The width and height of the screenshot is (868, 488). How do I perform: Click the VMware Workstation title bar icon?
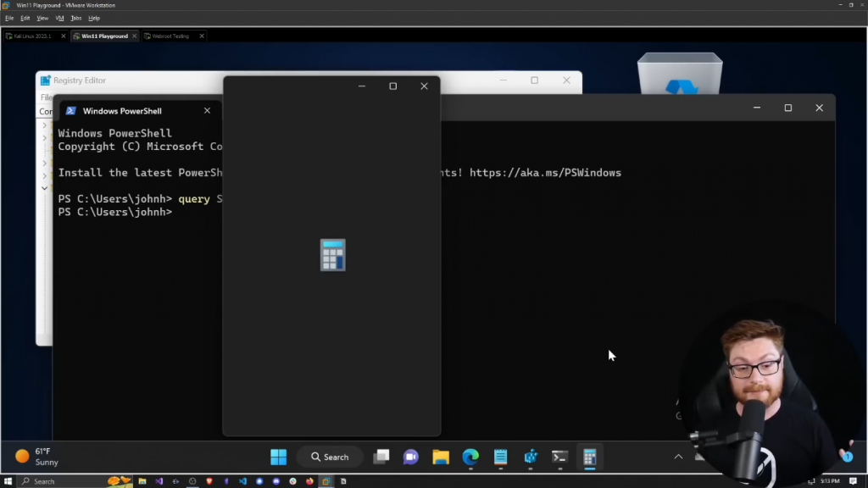point(6,5)
